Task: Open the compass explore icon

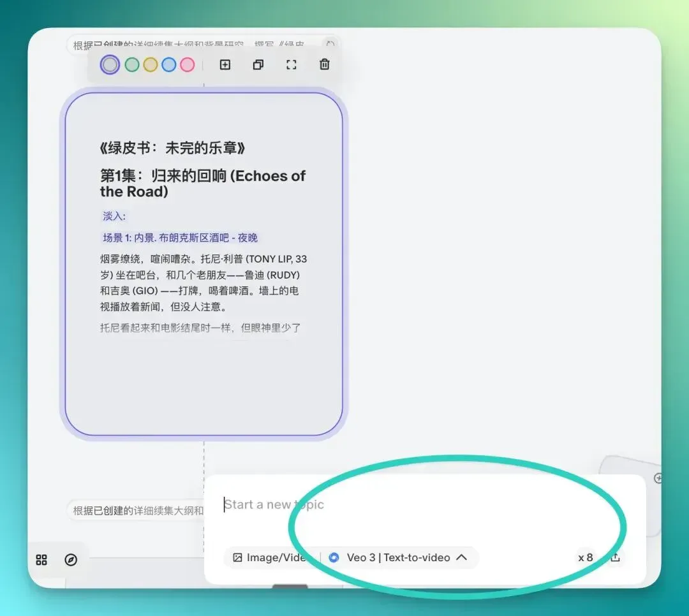Action: (71, 560)
